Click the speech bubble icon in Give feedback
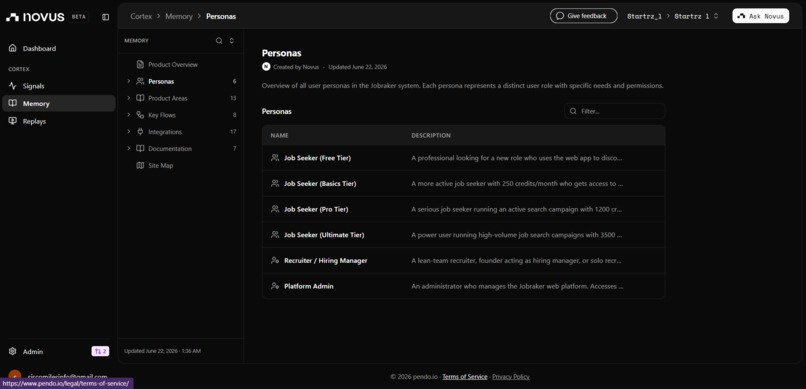 coord(560,16)
